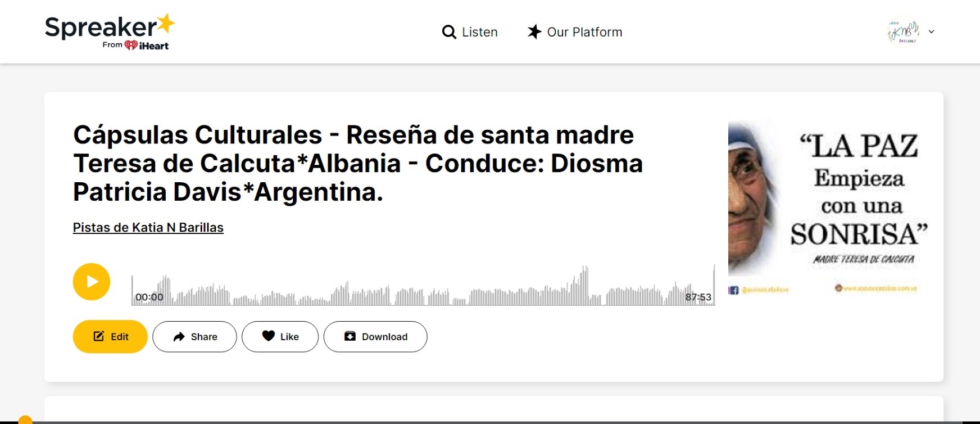The image size is (980, 424).
Task: Click the Share button label
Action: [x=204, y=337]
